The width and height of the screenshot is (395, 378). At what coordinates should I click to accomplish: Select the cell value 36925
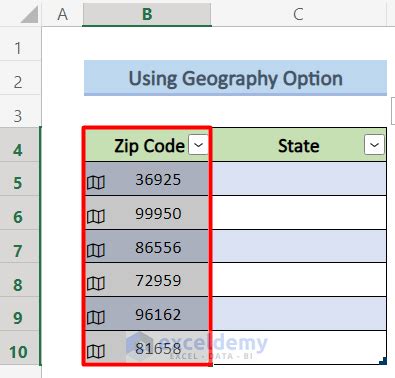point(158,180)
